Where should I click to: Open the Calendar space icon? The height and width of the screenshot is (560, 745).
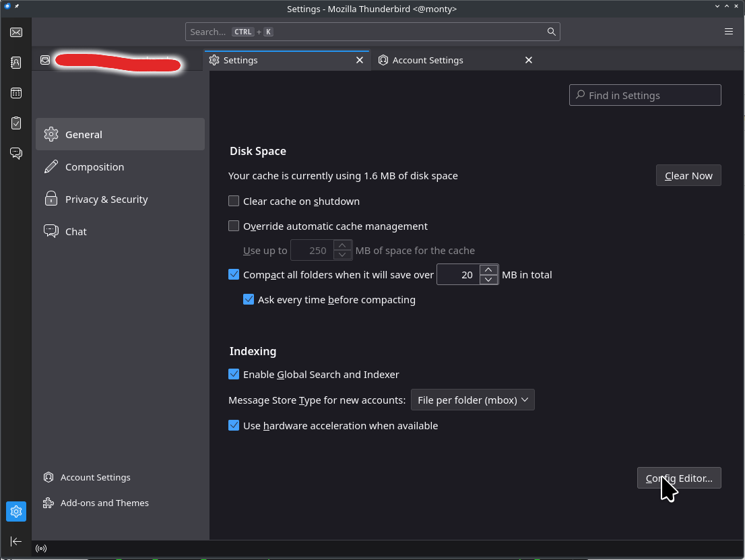(16, 93)
